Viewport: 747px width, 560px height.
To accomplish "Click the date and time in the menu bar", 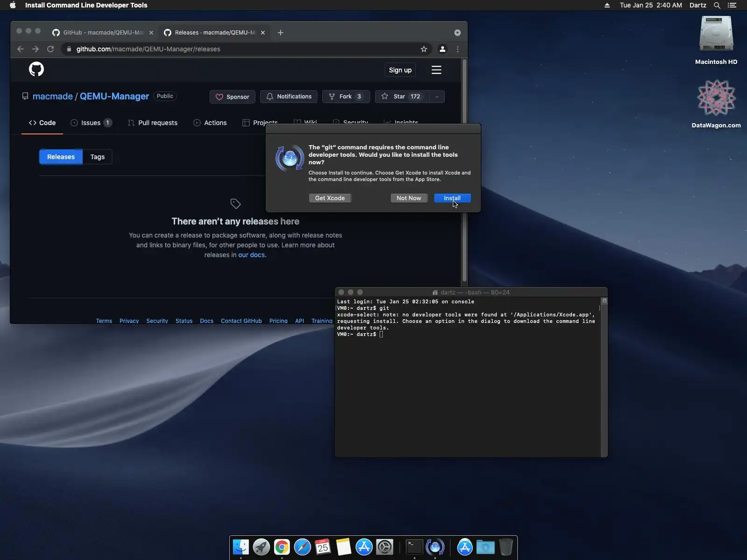I will [651, 5].
